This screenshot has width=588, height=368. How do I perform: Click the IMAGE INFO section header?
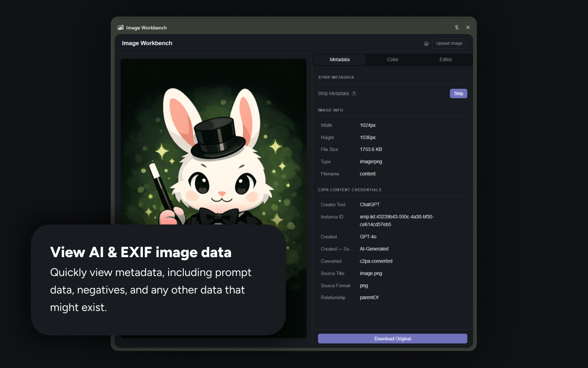tap(330, 110)
